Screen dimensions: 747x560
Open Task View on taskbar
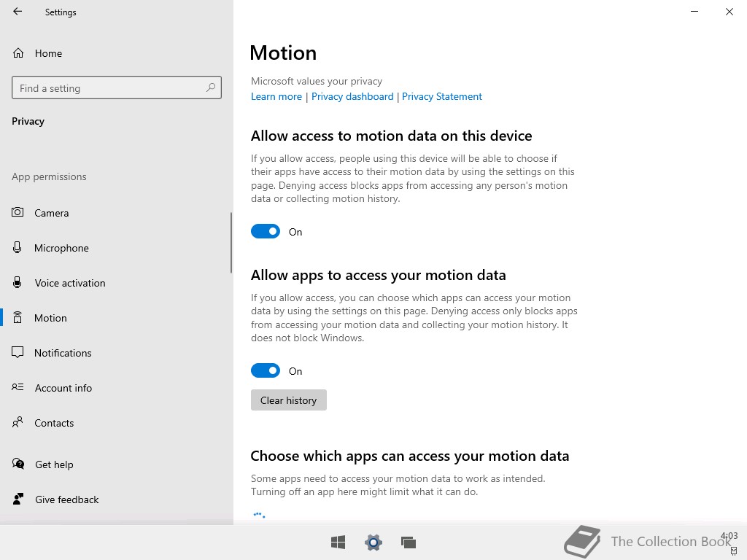tap(409, 542)
